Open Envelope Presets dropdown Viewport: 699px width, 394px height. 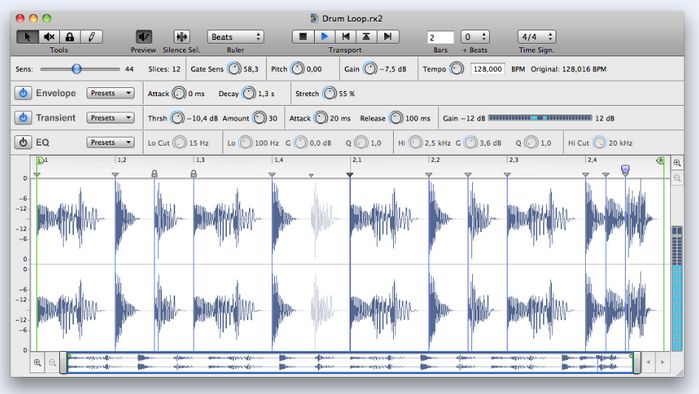[x=111, y=93]
